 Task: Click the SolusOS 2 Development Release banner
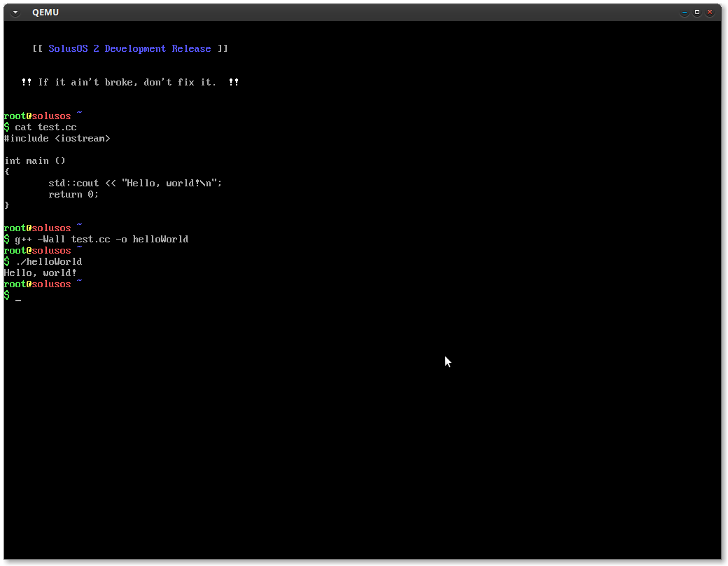pyautogui.click(x=129, y=49)
